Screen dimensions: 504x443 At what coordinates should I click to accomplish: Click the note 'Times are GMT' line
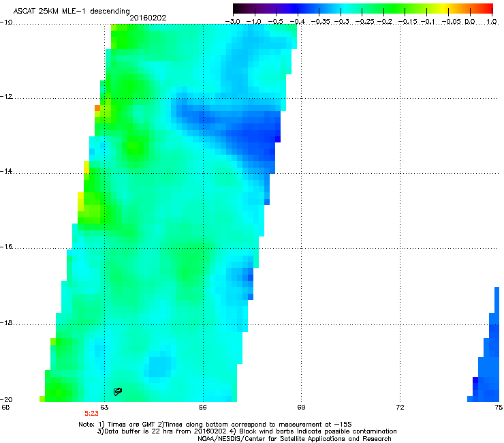point(215,425)
